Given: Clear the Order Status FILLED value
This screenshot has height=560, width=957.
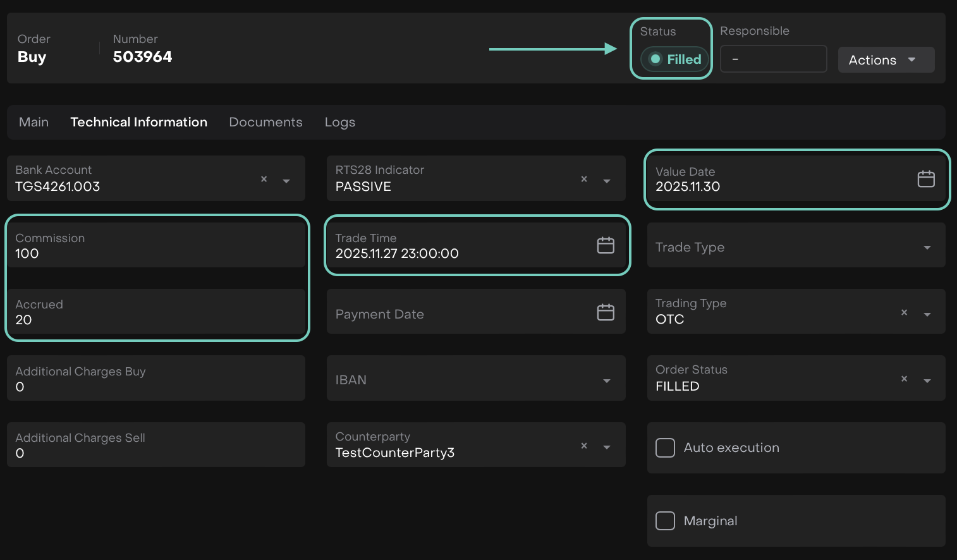Looking at the screenshot, I should (x=904, y=379).
